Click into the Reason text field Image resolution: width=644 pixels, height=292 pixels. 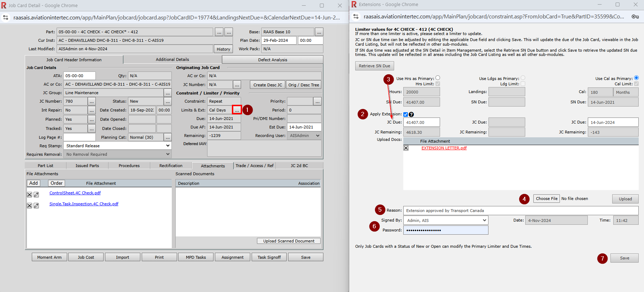coord(520,211)
